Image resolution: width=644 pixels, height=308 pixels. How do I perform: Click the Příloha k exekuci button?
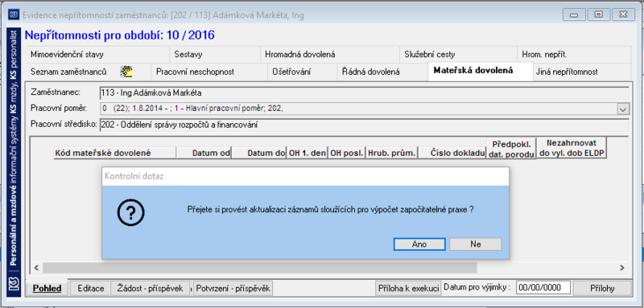coord(409,289)
